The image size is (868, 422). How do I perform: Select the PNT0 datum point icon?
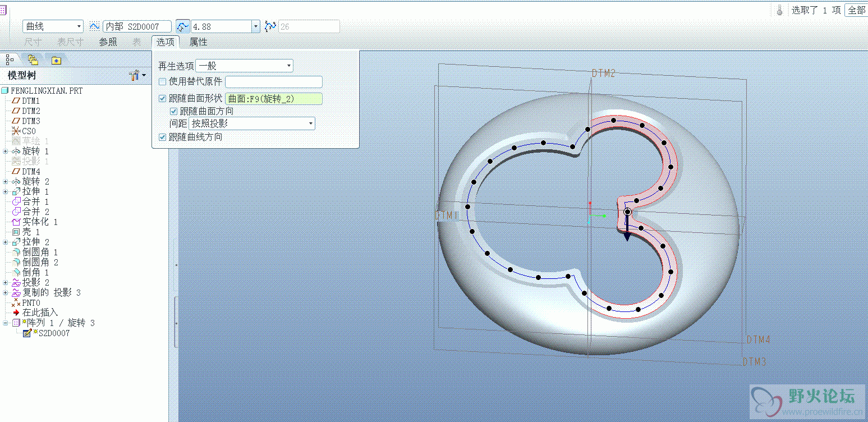[16, 303]
